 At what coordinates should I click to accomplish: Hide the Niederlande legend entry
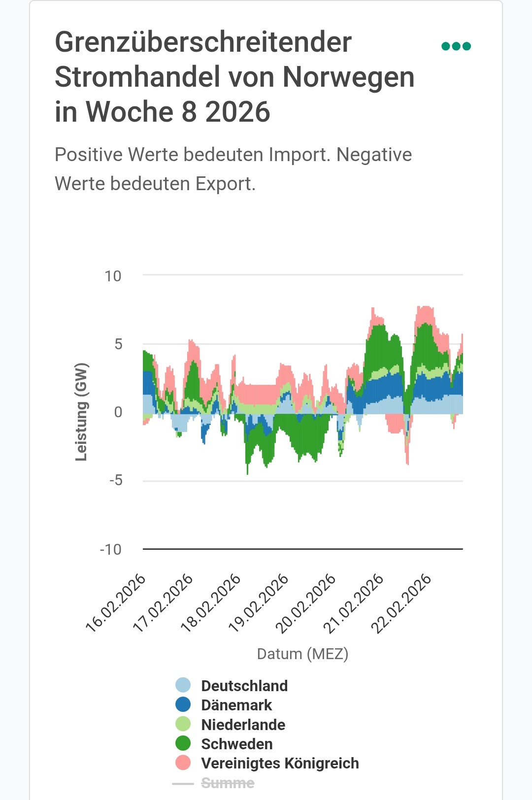(x=243, y=725)
